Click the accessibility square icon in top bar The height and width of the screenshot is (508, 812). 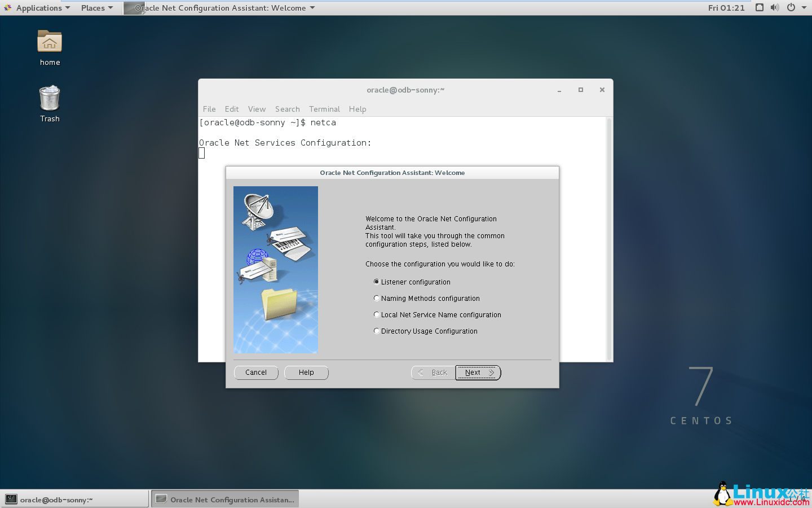click(x=760, y=8)
